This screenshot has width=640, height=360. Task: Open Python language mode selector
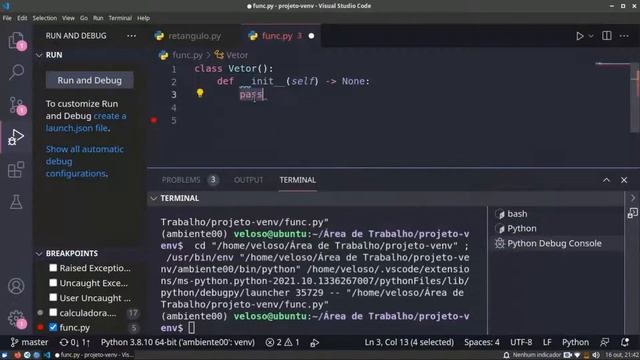[575, 342]
